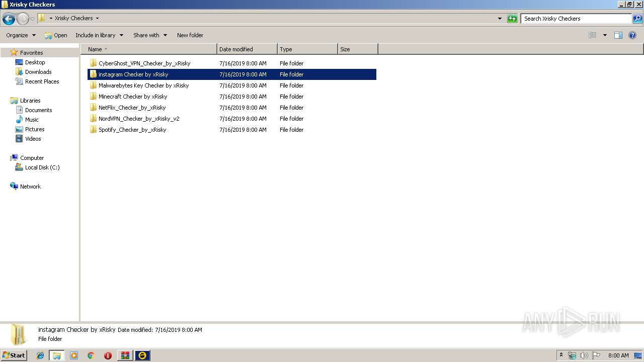The width and height of the screenshot is (644, 362).
Task: Select Computer in the navigation pane
Action: point(32,158)
